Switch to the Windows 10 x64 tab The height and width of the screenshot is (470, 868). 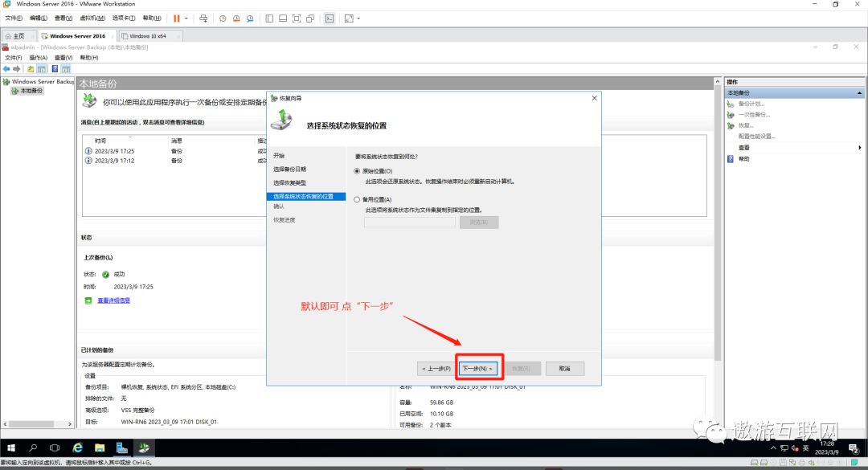point(148,36)
